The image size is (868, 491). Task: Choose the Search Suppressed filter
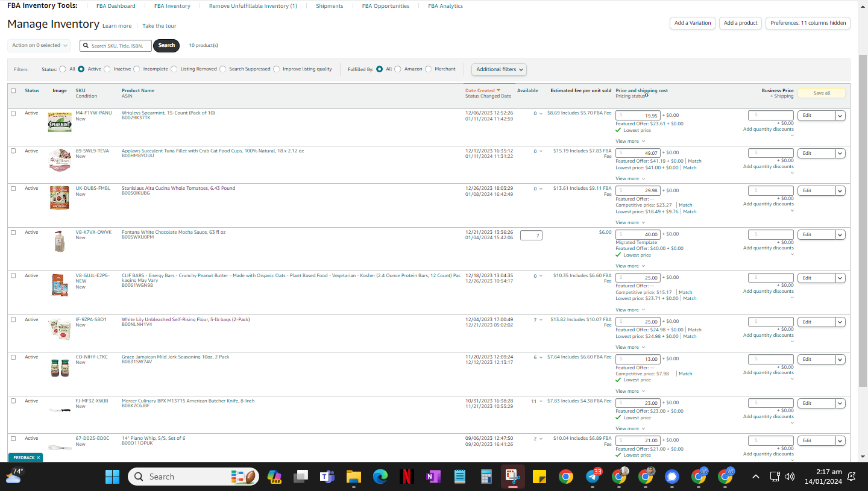click(x=223, y=69)
